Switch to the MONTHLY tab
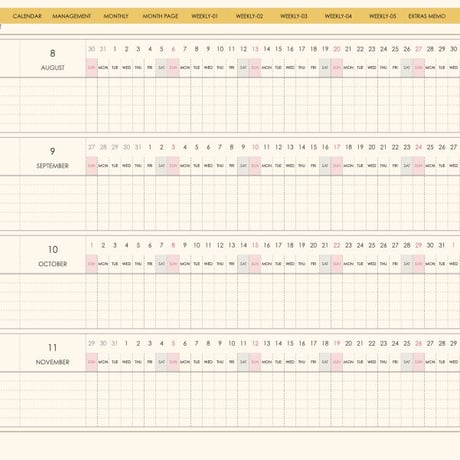 tap(116, 16)
